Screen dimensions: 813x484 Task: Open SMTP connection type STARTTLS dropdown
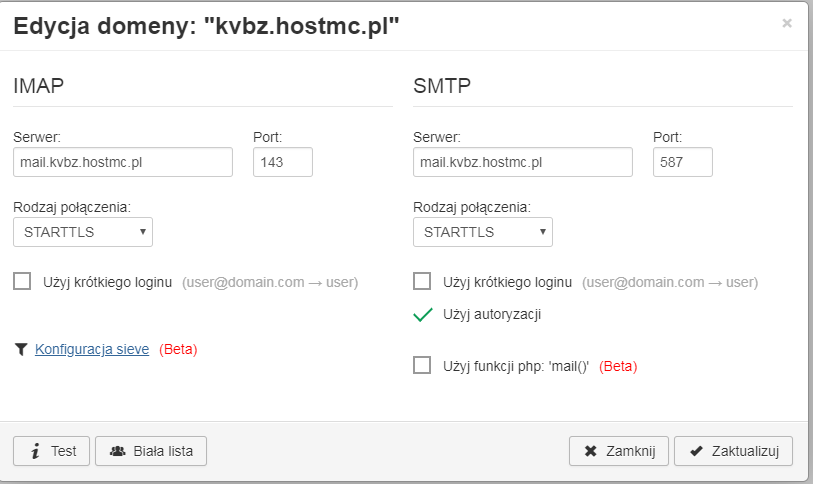click(483, 232)
